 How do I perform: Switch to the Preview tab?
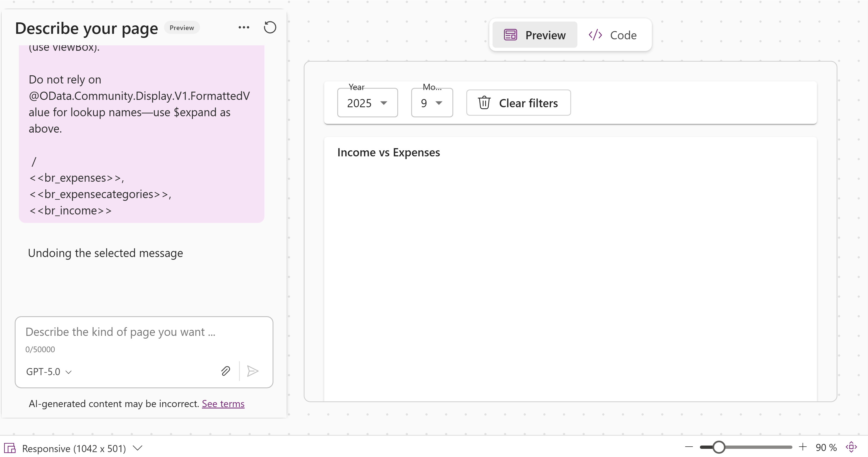[x=535, y=35]
